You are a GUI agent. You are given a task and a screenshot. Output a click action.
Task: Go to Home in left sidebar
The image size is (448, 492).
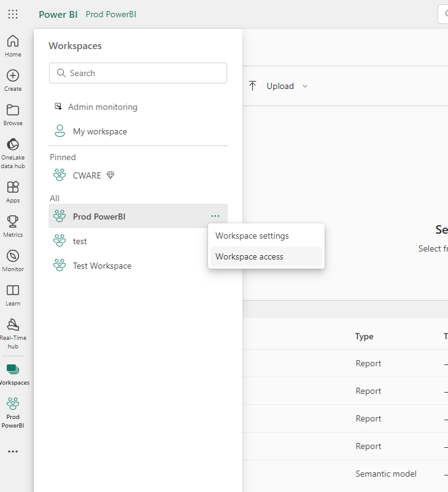(13, 46)
